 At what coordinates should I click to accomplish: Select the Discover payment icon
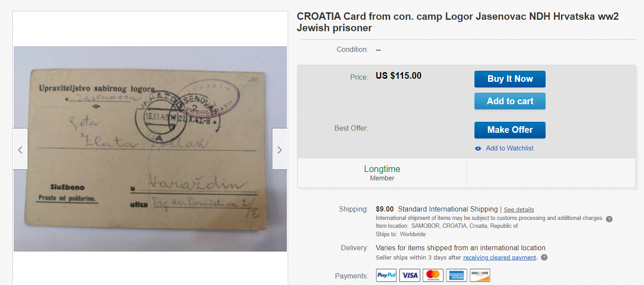480,275
